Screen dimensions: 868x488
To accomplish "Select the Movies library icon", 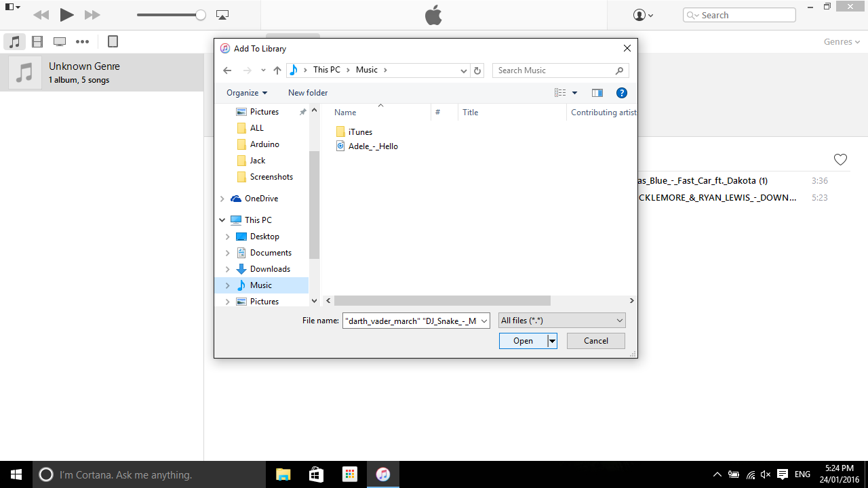I will (x=37, y=42).
